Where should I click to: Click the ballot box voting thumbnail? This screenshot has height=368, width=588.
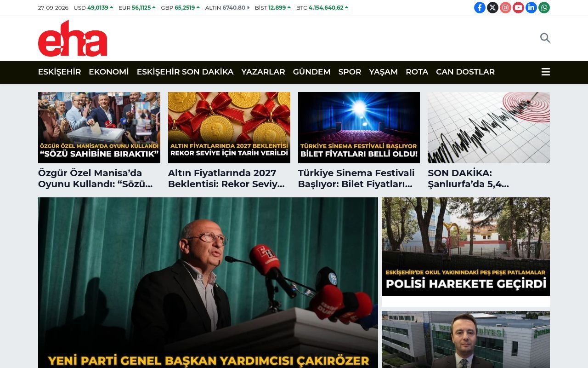99,127
